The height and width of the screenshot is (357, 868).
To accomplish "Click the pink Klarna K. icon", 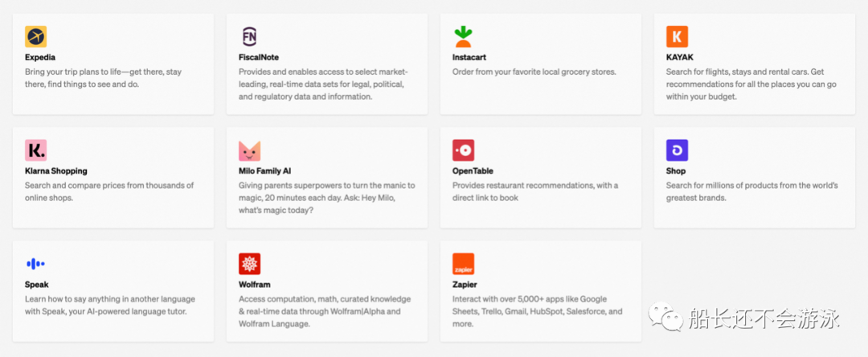I will coord(35,150).
